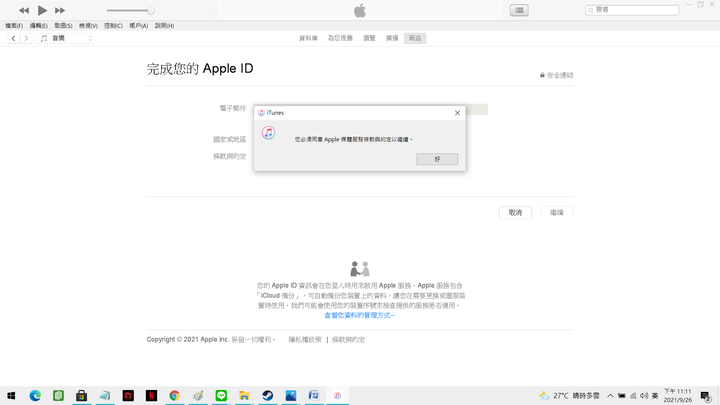Open the green app icon beside Edge on the taskbar
Screen dimensions: 720x405
tap(58, 395)
